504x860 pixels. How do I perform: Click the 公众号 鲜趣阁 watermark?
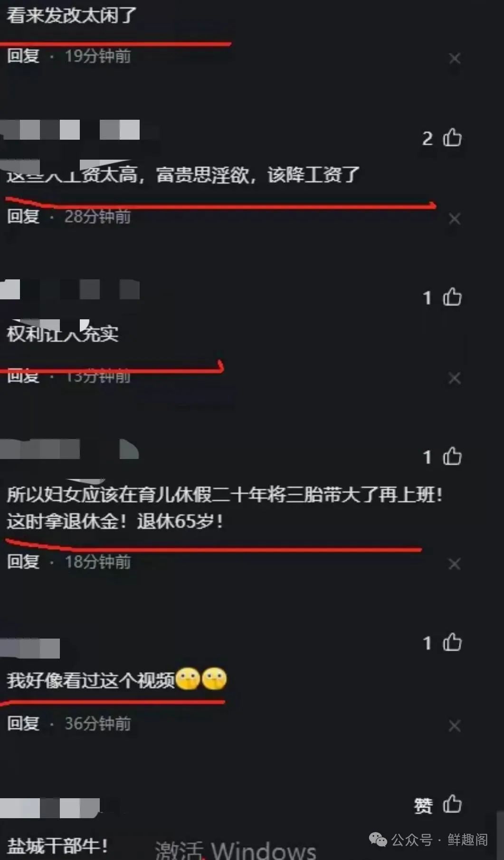click(428, 840)
